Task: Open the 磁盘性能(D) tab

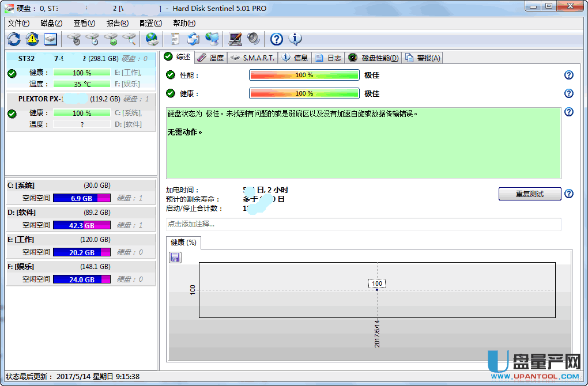Action: click(374, 58)
